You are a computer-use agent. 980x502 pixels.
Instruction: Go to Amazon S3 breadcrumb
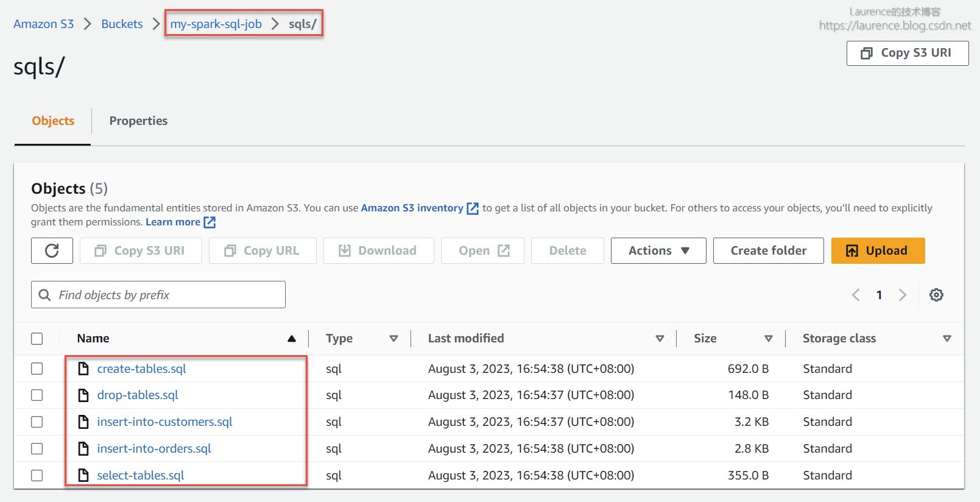pos(44,24)
